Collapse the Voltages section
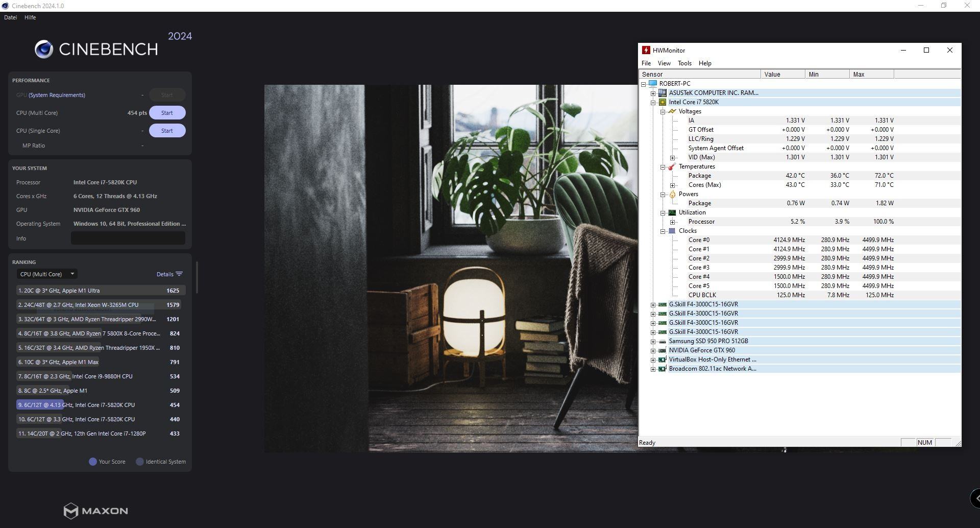 point(663,111)
